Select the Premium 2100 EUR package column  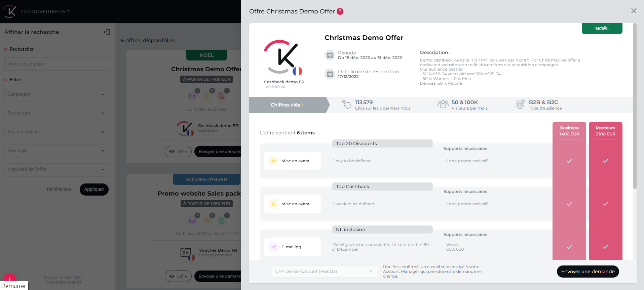point(605,131)
